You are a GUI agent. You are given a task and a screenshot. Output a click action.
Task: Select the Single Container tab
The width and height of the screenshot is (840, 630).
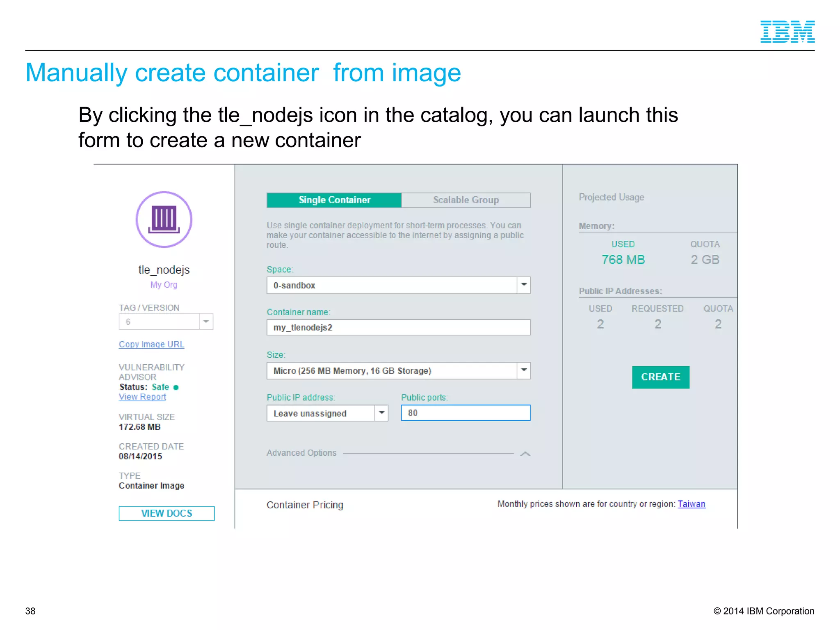pyautogui.click(x=334, y=200)
